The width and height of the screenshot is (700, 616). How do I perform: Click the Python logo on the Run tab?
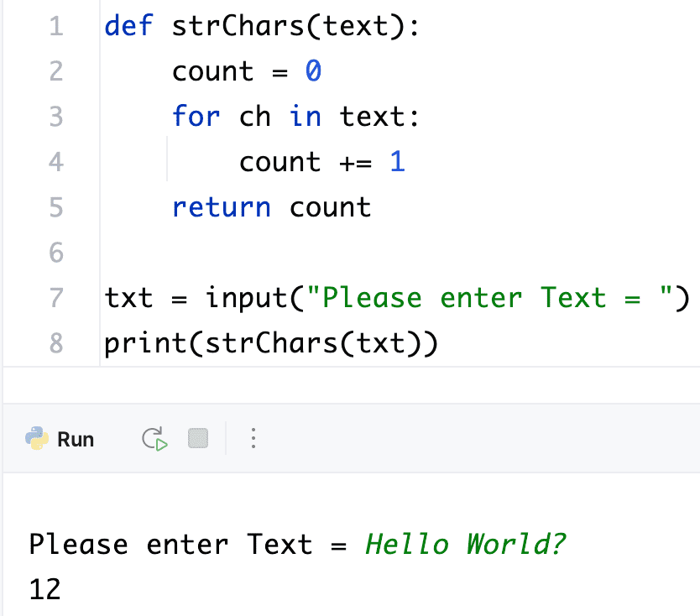point(35,438)
